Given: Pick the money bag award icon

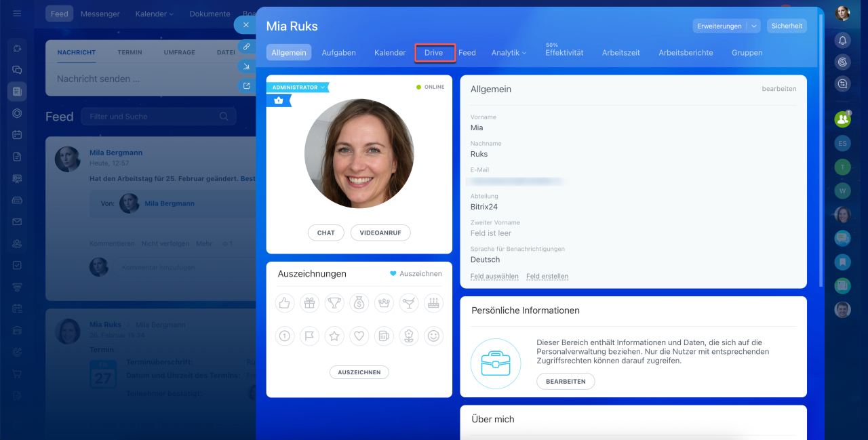Looking at the screenshot, I should point(359,304).
